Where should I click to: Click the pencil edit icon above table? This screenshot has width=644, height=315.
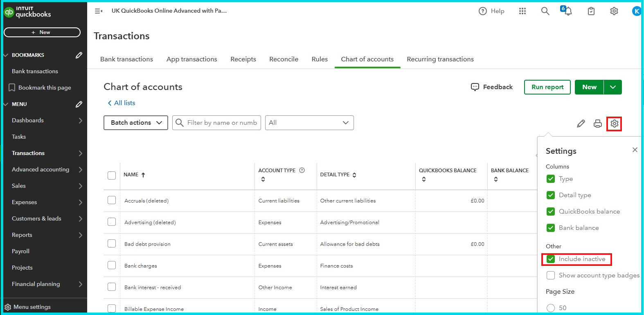pyautogui.click(x=581, y=124)
